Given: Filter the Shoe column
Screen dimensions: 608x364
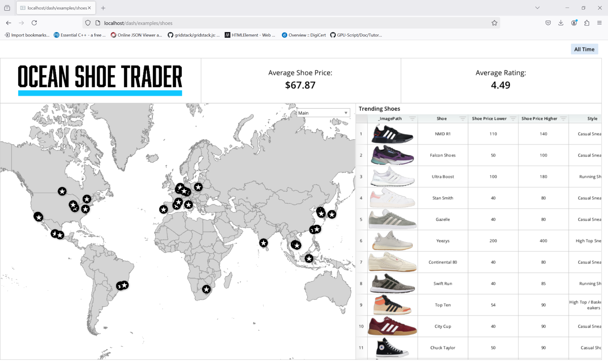Looking at the screenshot, I should (x=463, y=118).
